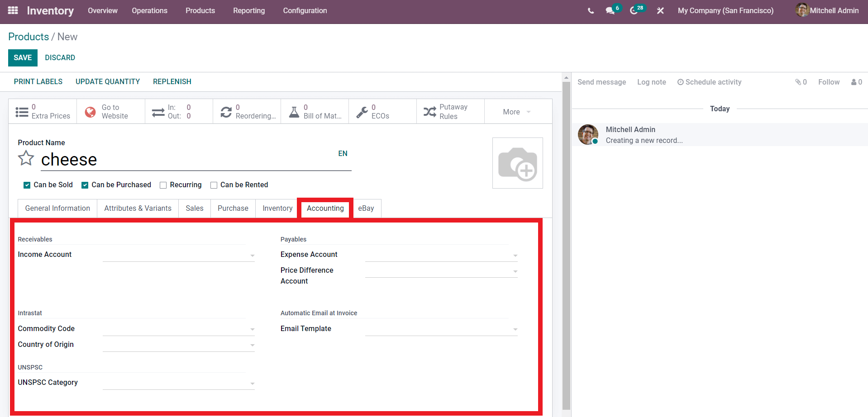Switch to the General Information tab
Screen dimensions: 868x417
pyautogui.click(x=57, y=208)
